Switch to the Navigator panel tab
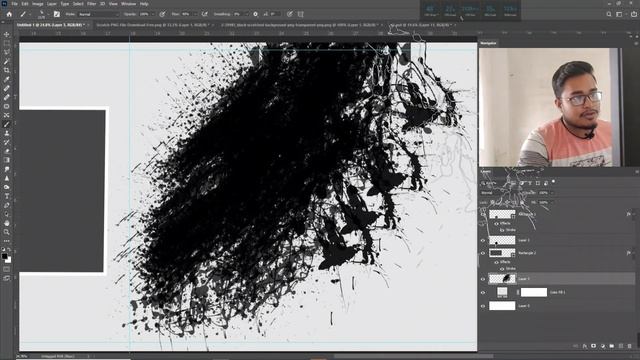 click(489, 43)
